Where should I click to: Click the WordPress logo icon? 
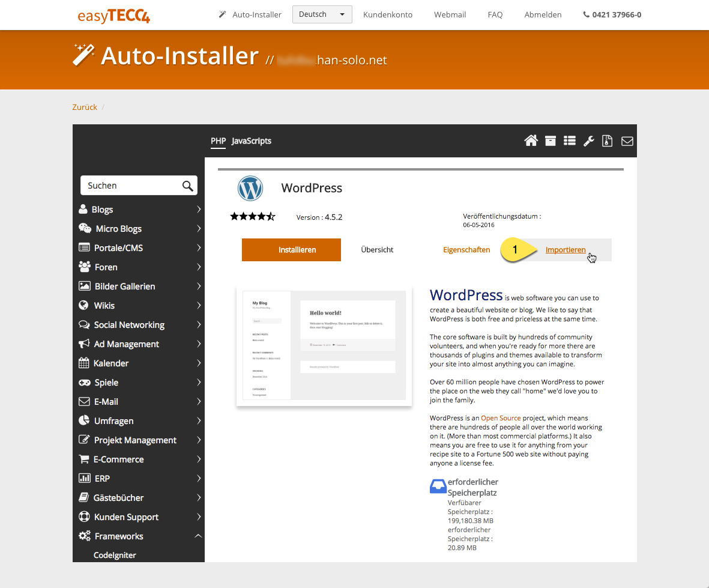click(x=250, y=188)
